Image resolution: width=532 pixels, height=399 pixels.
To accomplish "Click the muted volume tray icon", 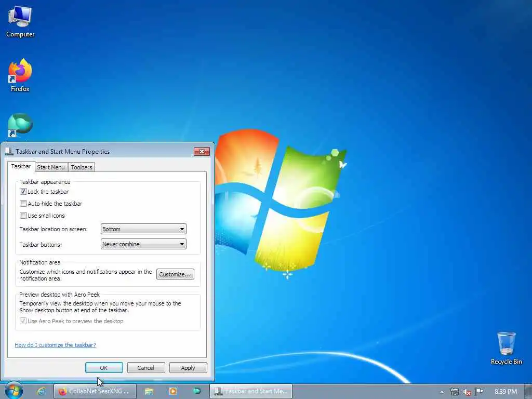I will point(467,392).
